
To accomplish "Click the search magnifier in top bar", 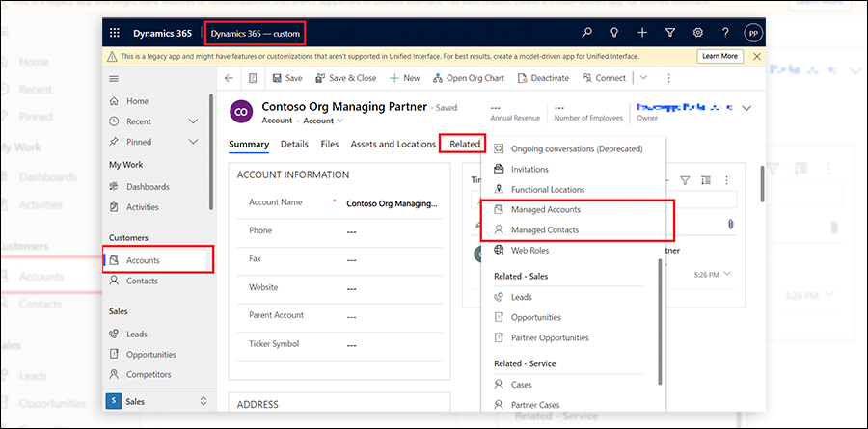I will point(586,33).
